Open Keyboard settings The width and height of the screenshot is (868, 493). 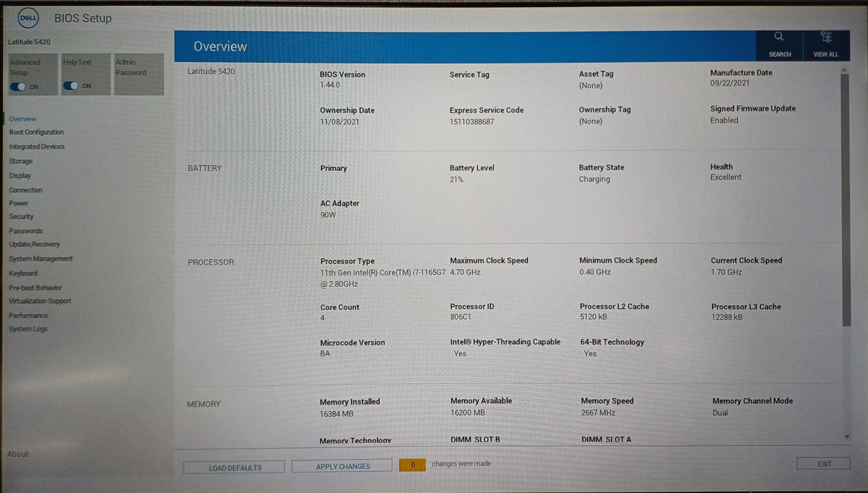(23, 273)
